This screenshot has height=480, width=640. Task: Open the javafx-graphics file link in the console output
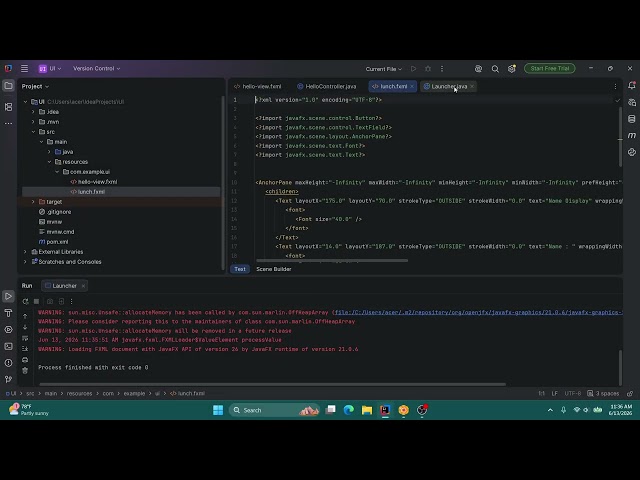[478, 313]
